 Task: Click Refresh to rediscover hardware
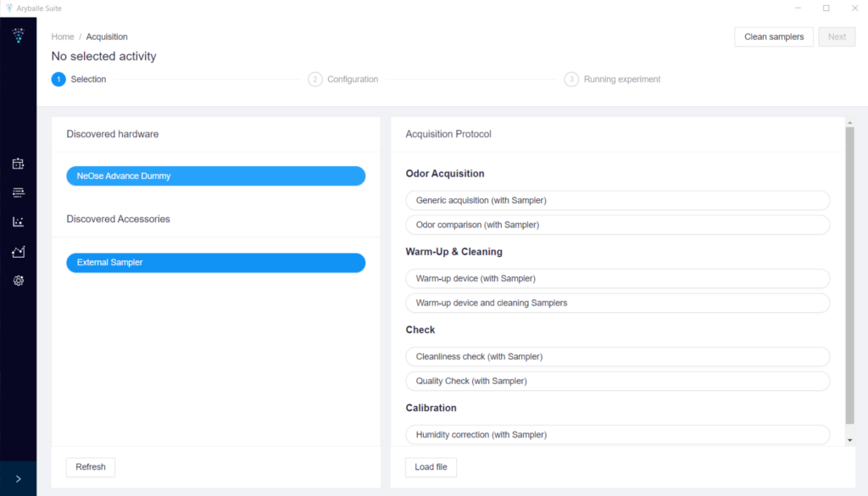coord(91,466)
